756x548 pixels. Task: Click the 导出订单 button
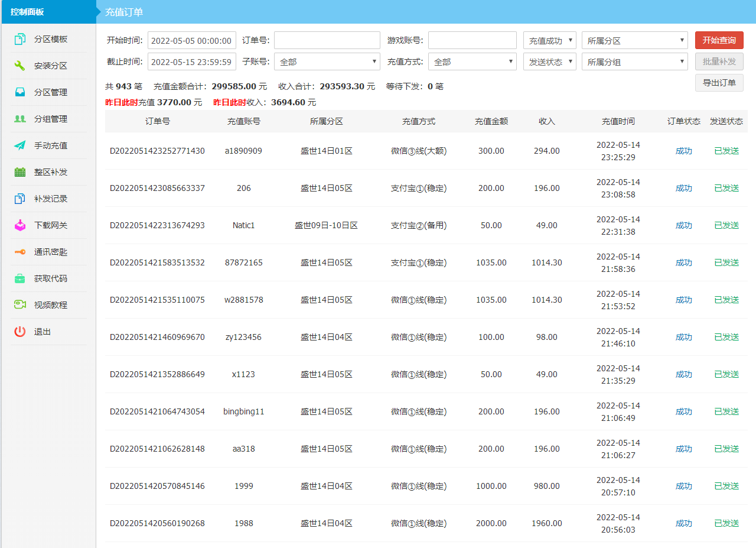[x=719, y=83]
